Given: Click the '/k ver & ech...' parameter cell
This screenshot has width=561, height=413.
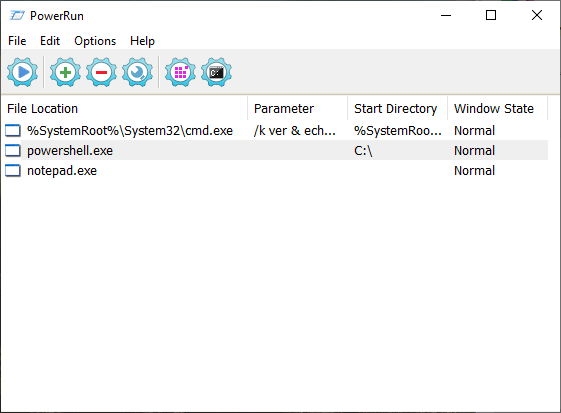Looking at the screenshot, I should click(x=295, y=131).
